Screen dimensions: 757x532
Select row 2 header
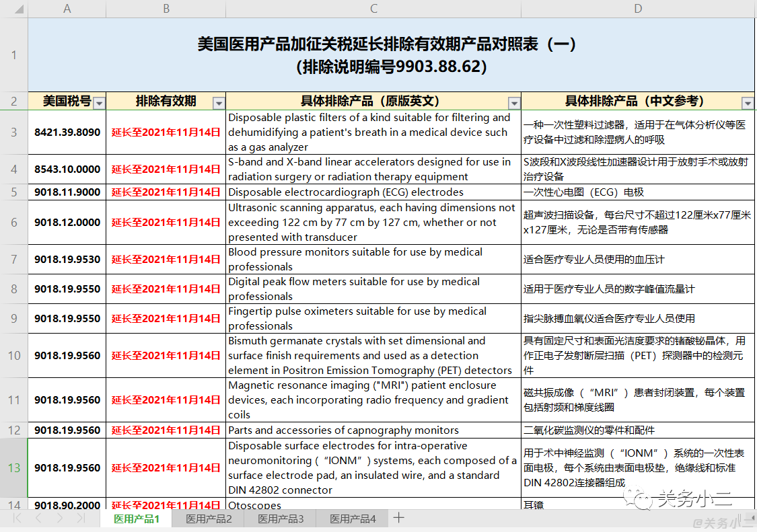pos(14,101)
